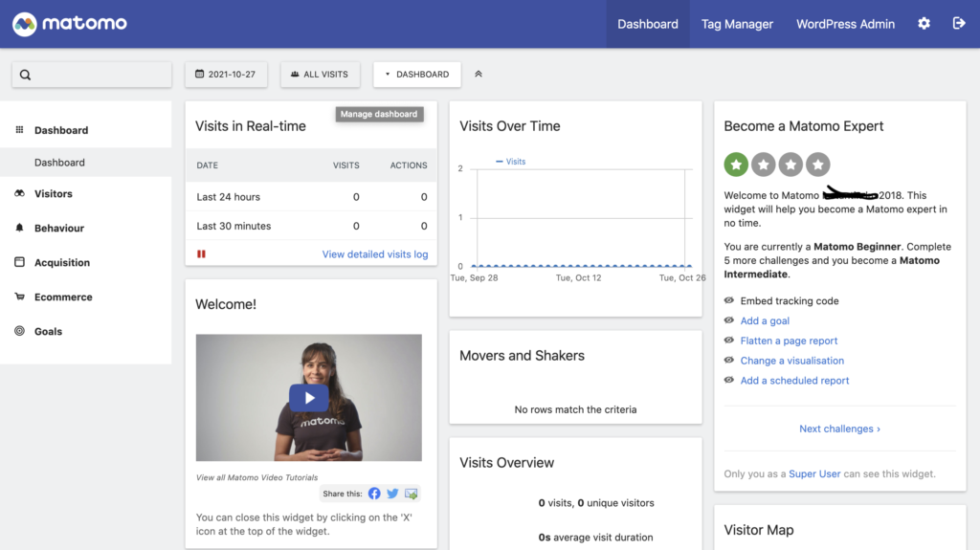Image resolution: width=980 pixels, height=550 pixels.
Task: Click the sign out icon
Action: pos(959,24)
